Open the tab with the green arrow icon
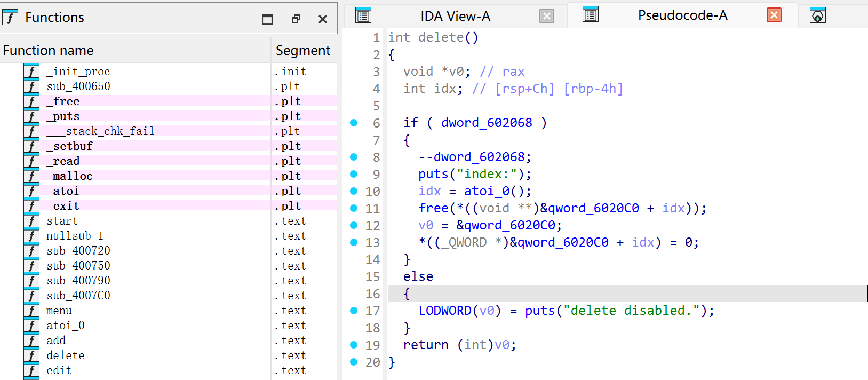868x380 pixels. (x=818, y=15)
